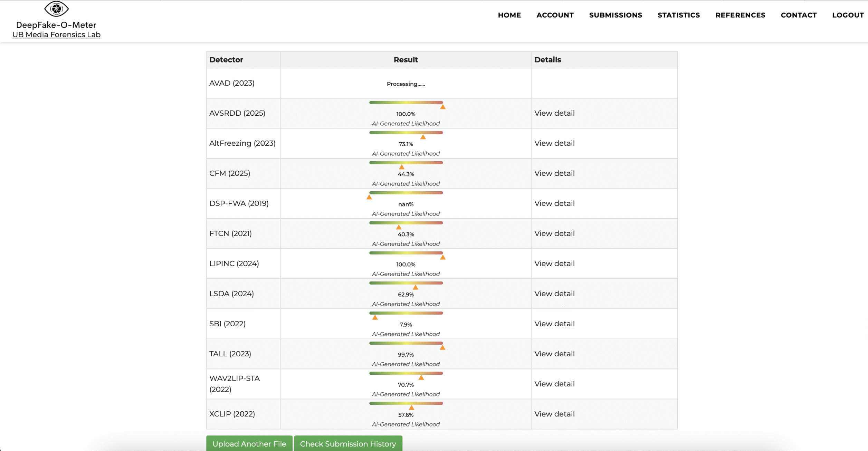Open the UB Media Forensics Lab link
Image resolution: width=868 pixels, height=451 pixels.
coord(56,35)
